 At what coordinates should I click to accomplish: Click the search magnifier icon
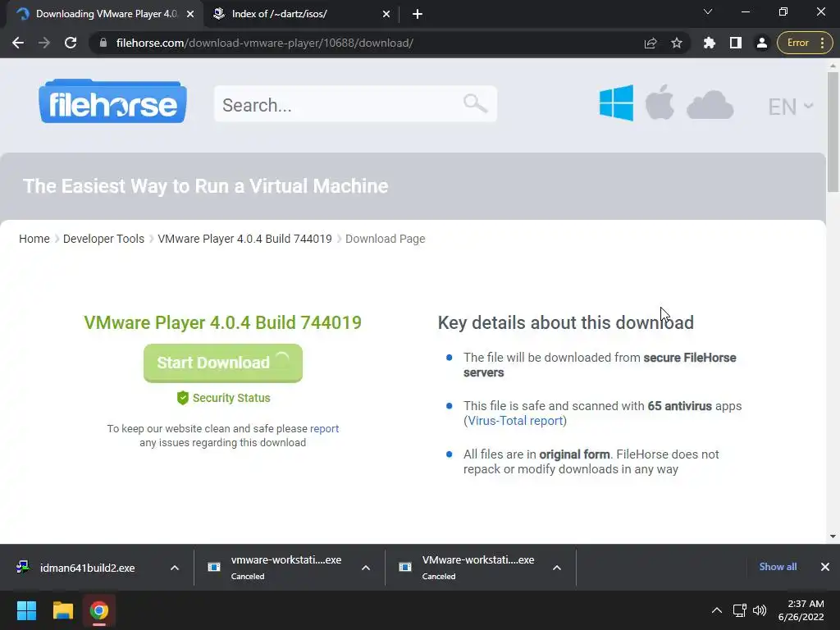click(475, 103)
